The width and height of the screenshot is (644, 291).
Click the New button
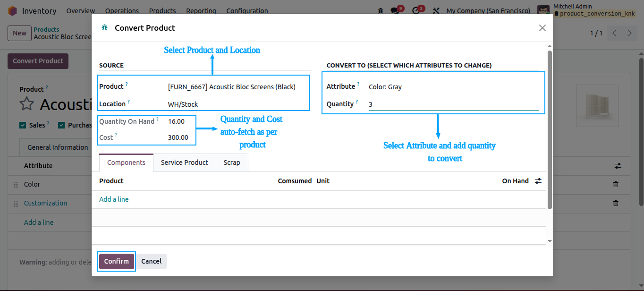point(19,33)
